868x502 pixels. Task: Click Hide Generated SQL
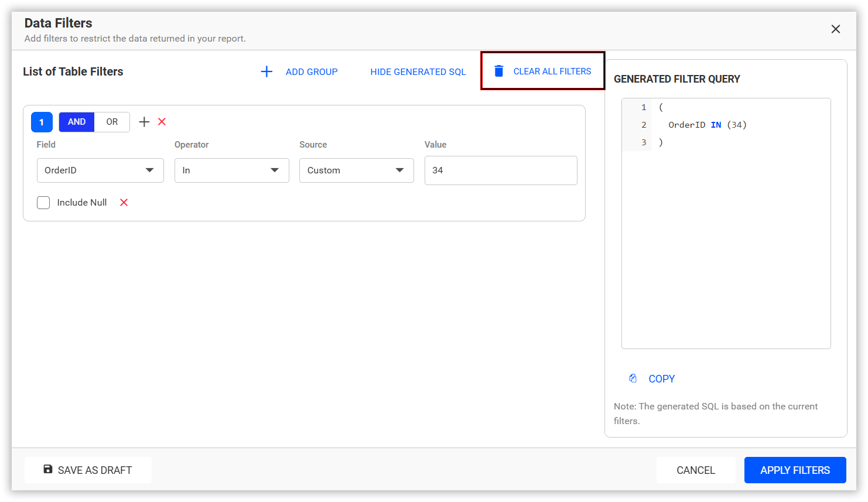pyautogui.click(x=418, y=71)
